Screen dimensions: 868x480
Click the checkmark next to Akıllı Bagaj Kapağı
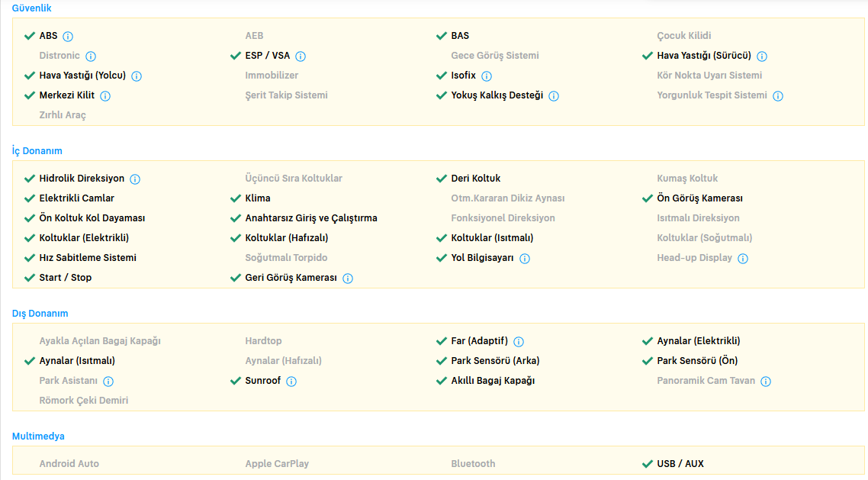[441, 382]
